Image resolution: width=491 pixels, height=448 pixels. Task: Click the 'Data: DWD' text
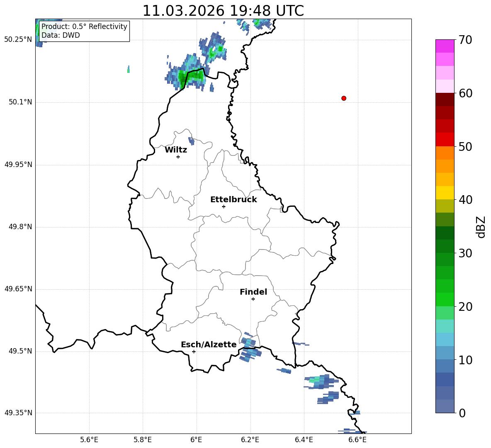point(61,35)
